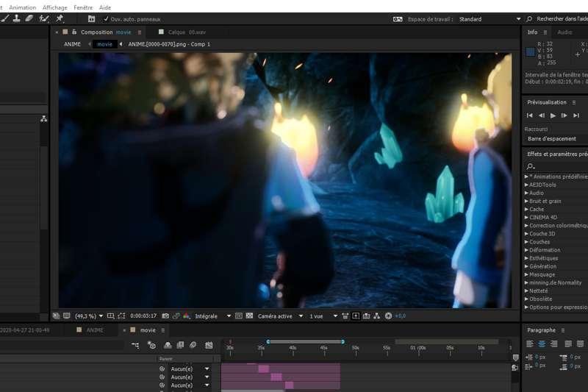588x392 pixels.
Task: Open the Caméra active view dropdown
Action: click(x=280, y=316)
